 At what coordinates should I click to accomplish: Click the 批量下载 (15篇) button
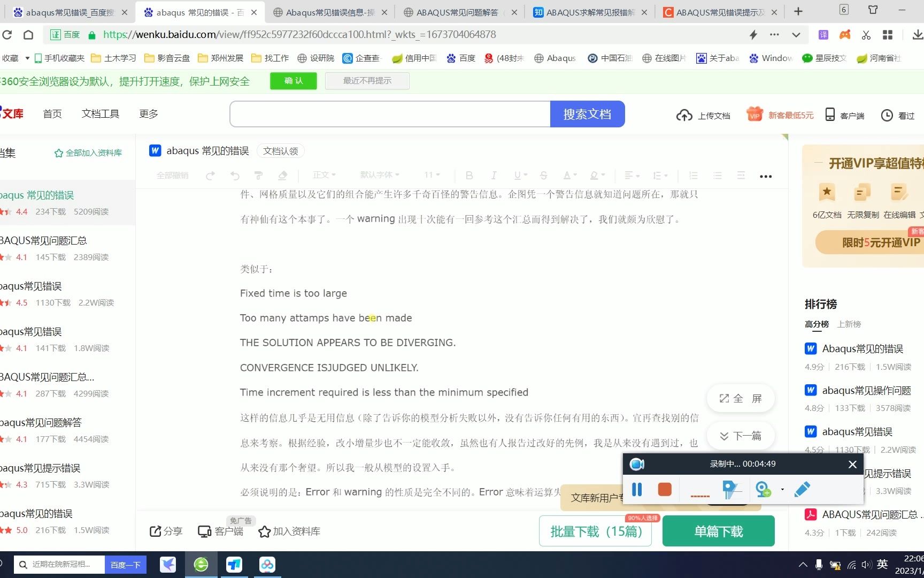pyautogui.click(x=596, y=531)
